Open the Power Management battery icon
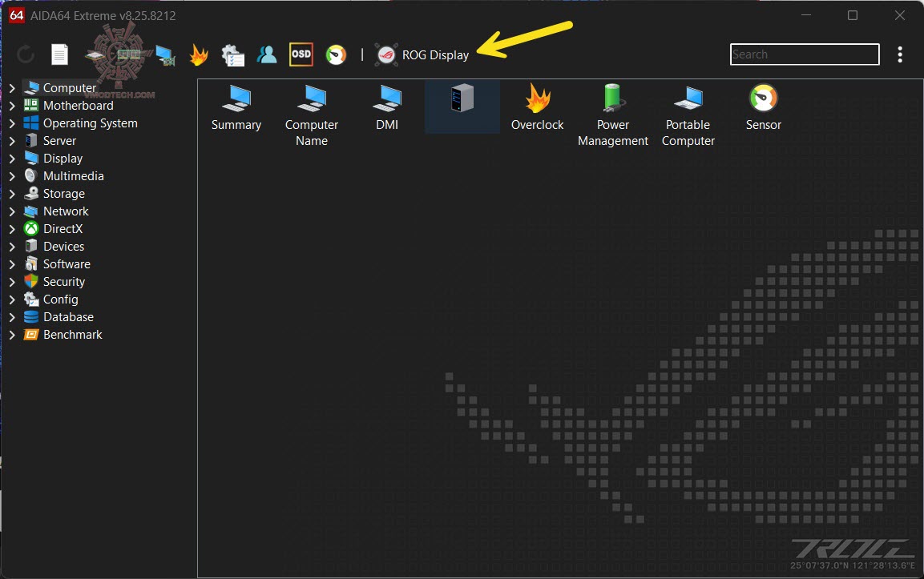924x579 pixels. (613, 115)
